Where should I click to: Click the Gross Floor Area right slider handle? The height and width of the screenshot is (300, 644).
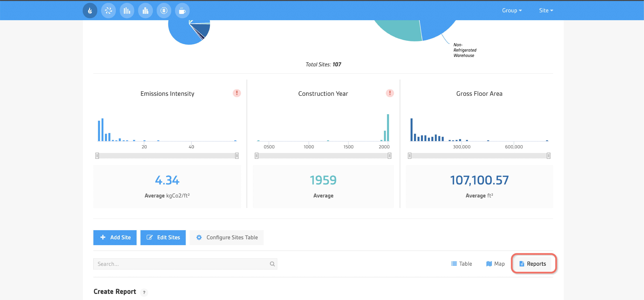pos(548,156)
